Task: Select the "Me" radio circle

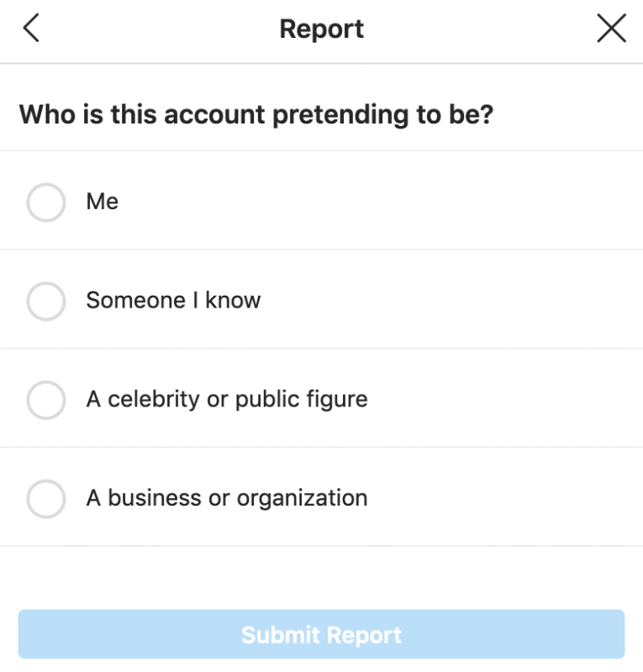Action: (x=46, y=202)
